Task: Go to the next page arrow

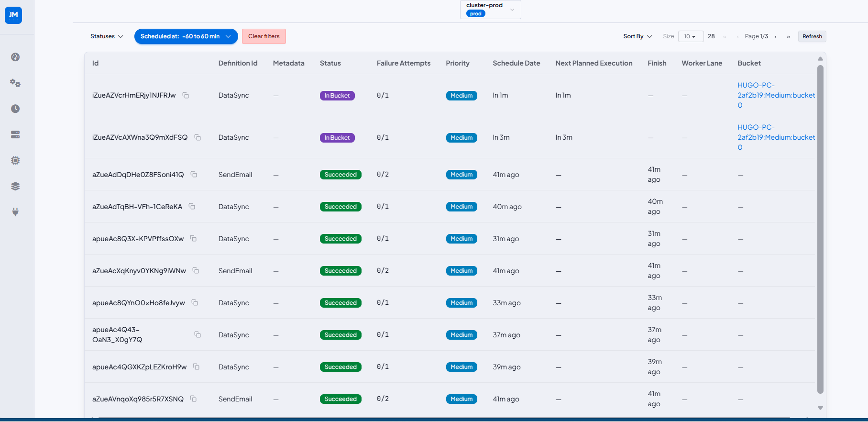Action: (775, 37)
